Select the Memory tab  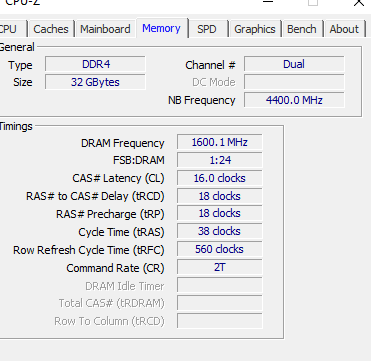click(x=161, y=28)
